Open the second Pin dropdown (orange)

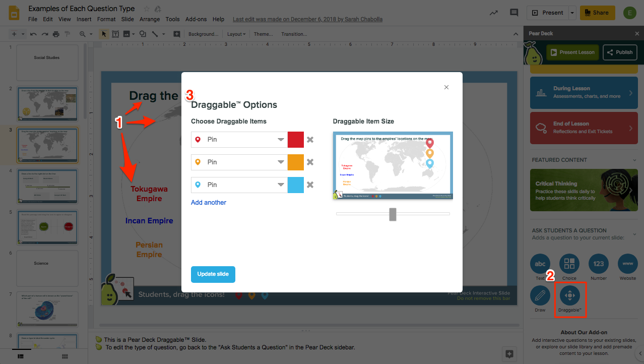239,162
